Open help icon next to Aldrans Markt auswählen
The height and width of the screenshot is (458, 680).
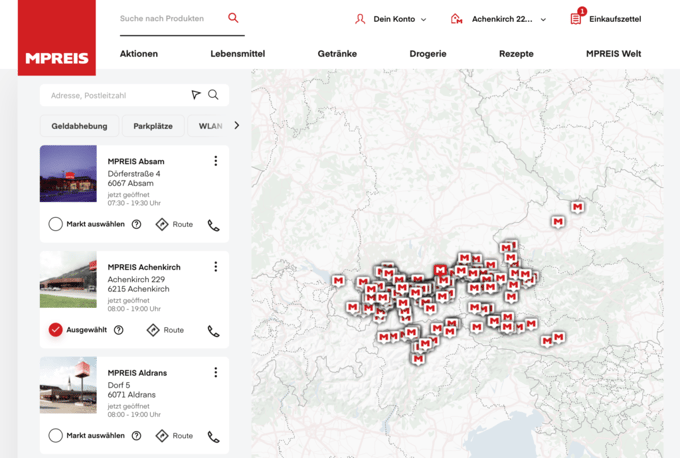(x=137, y=435)
